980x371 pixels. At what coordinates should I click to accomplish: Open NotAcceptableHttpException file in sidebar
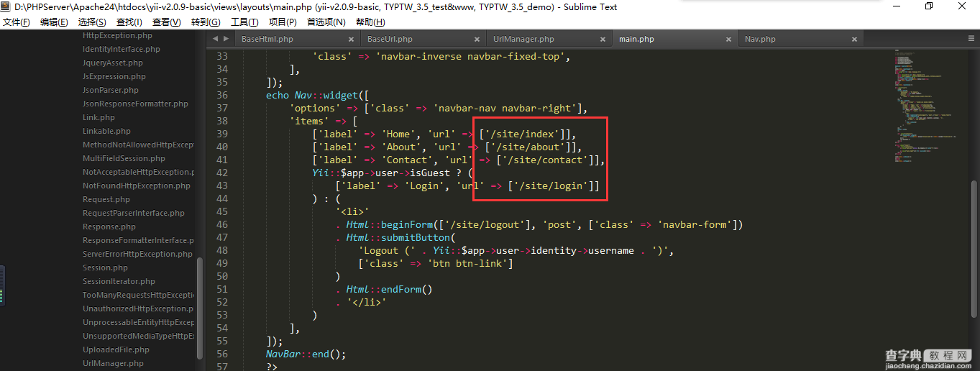click(x=138, y=172)
